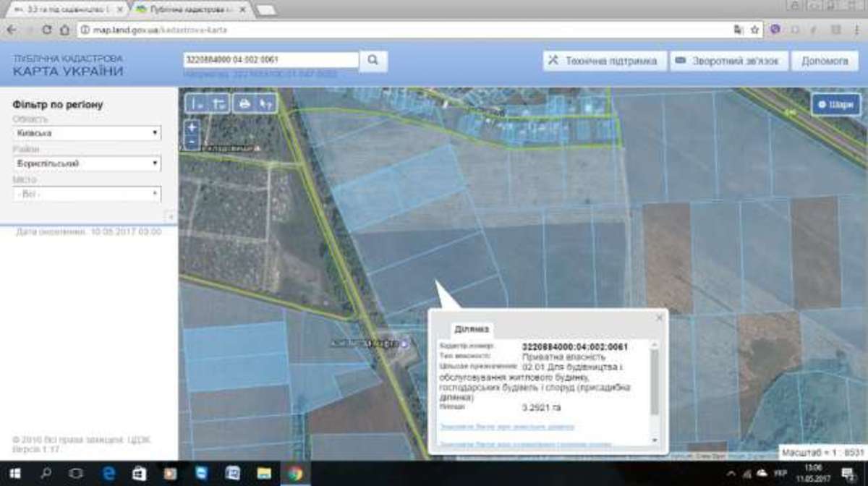Open the Місто dropdown showing Всі
Viewport: 868px width, 486px height.
pyautogui.click(x=87, y=194)
